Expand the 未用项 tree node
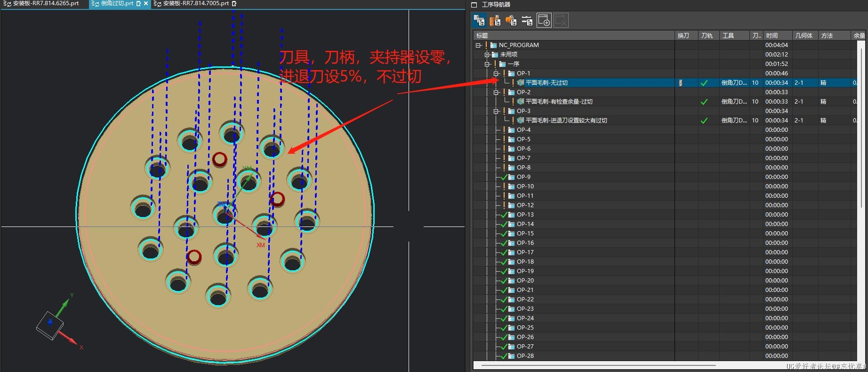Image resolution: width=868 pixels, height=372 pixels. tap(487, 55)
